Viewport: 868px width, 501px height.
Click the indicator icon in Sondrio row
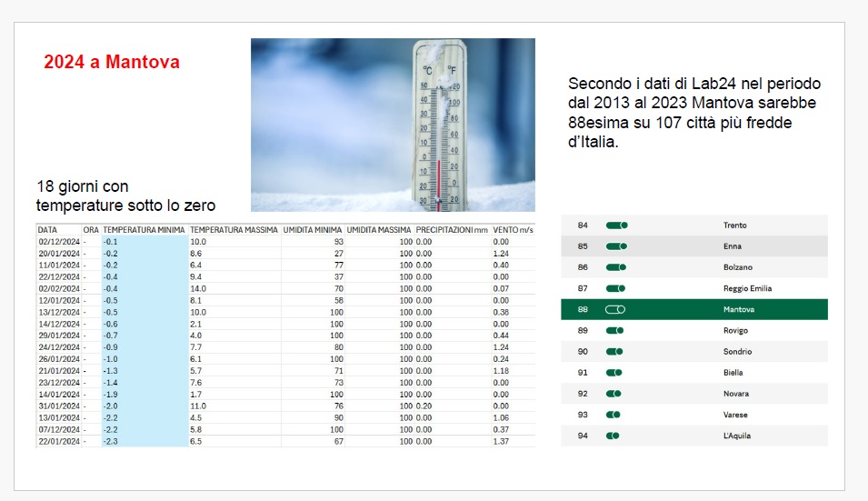[x=614, y=352]
